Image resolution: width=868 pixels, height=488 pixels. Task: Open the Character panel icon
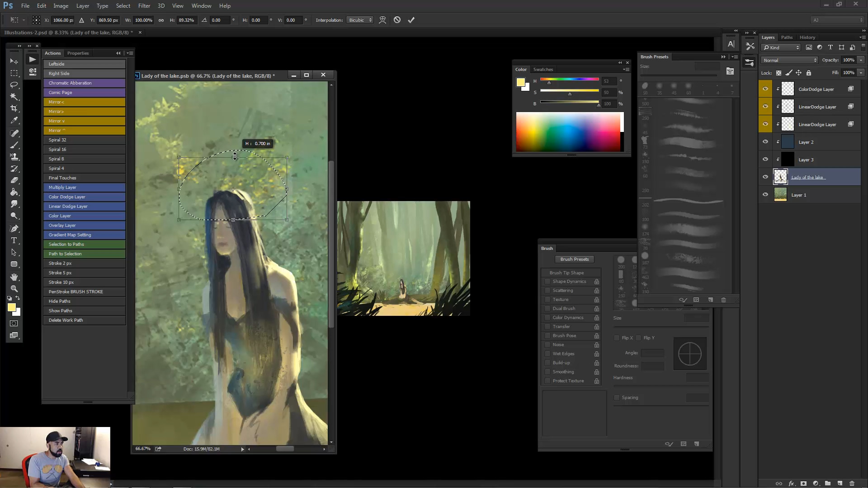point(731,44)
